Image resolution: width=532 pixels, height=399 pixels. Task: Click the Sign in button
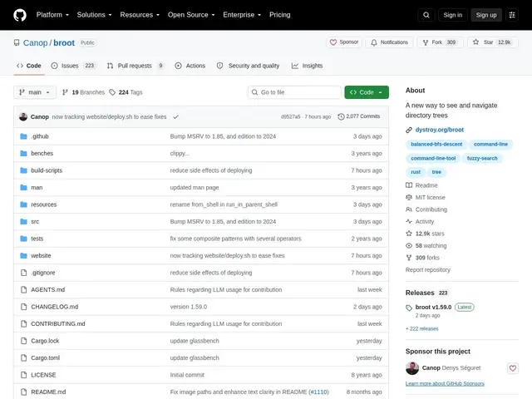452,15
